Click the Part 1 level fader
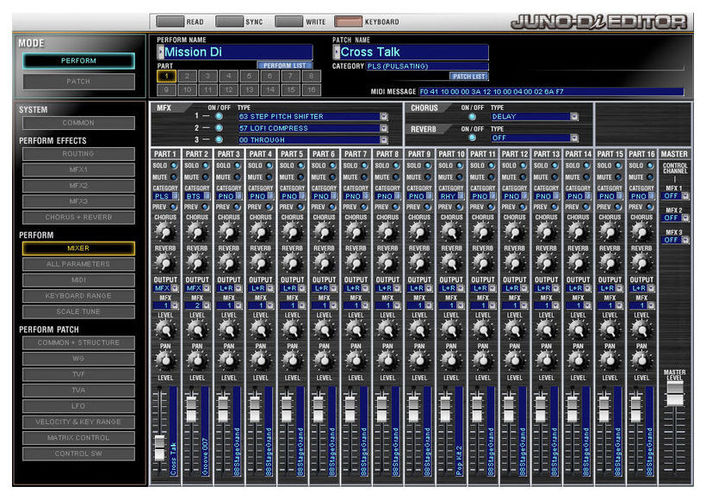 [159, 447]
